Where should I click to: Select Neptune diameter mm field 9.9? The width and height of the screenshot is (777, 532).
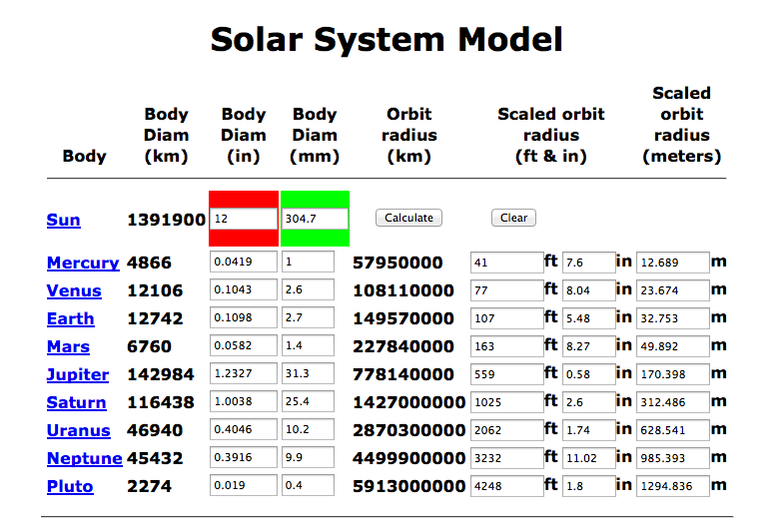point(308,458)
